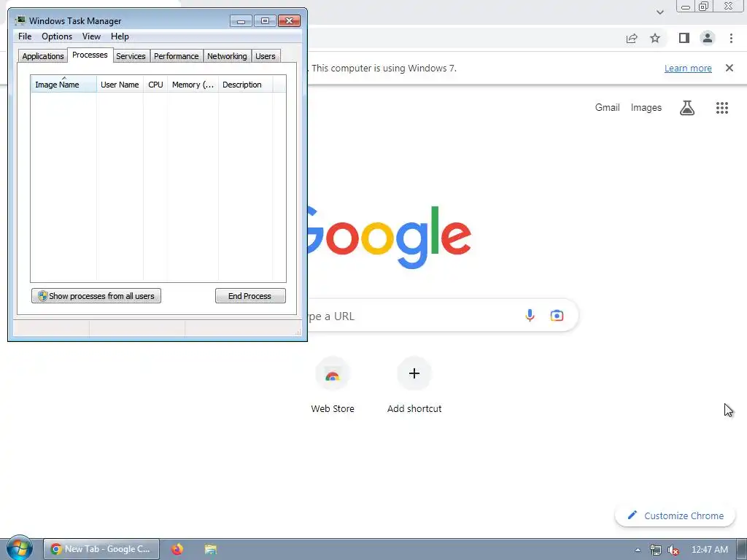Select the Processes tab
Image resolution: width=747 pixels, height=560 pixels.
pos(90,55)
